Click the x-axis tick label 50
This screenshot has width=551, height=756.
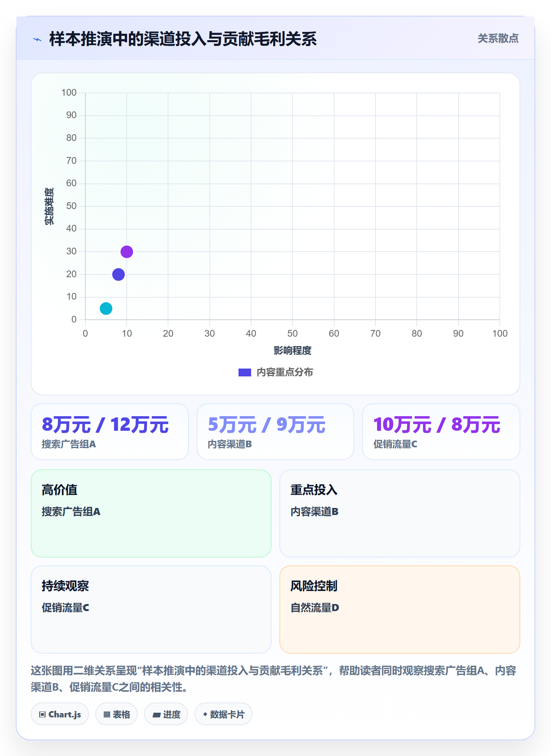tap(292, 334)
